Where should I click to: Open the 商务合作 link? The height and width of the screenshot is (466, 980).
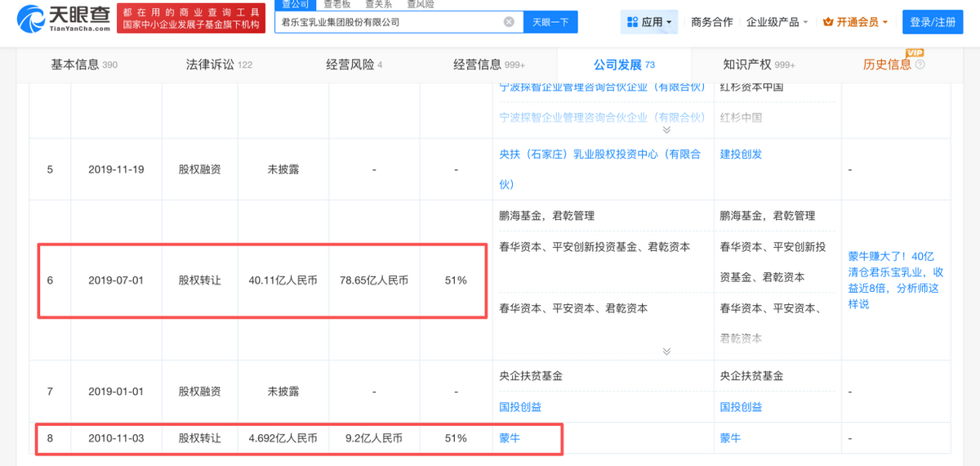click(x=712, y=22)
